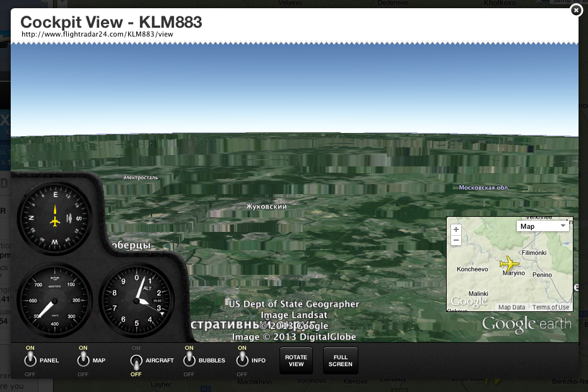
Task: Toggle the MAP switch off
Action: click(83, 360)
